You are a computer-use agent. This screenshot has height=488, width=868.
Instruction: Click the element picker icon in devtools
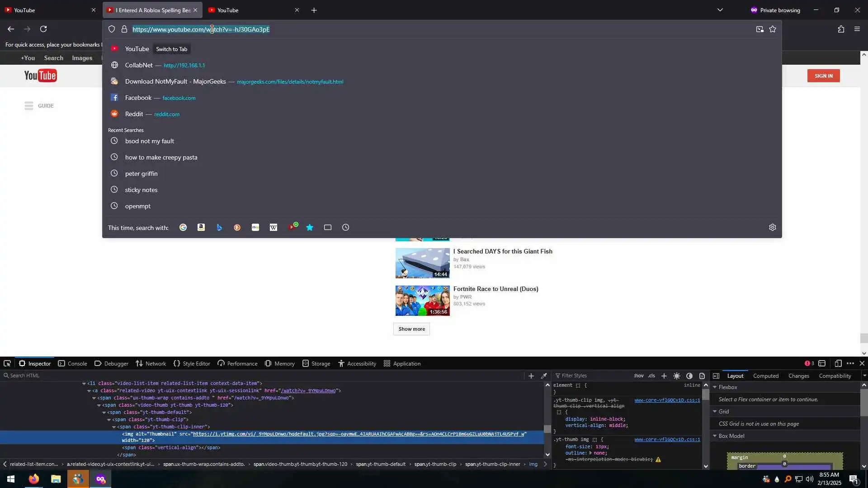(x=7, y=364)
